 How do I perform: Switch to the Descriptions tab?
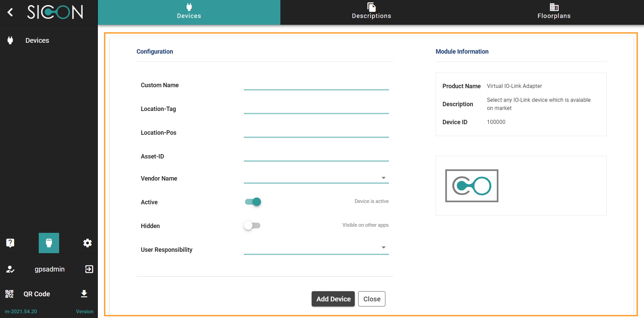tap(371, 12)
